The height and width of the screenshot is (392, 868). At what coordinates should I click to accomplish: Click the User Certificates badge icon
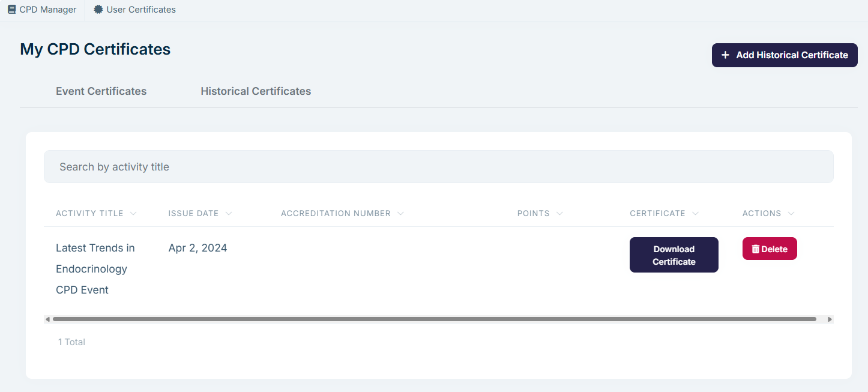98,10
